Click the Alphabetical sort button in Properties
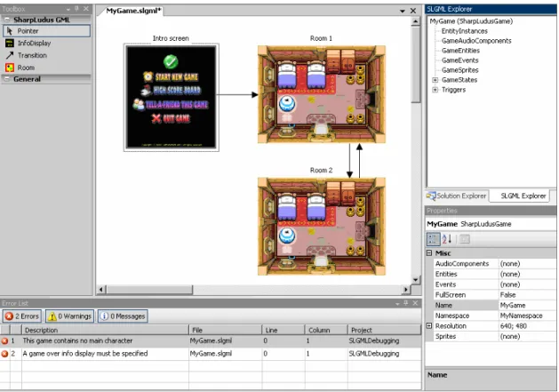Screen dimensions: 559x392 point(447,239)
